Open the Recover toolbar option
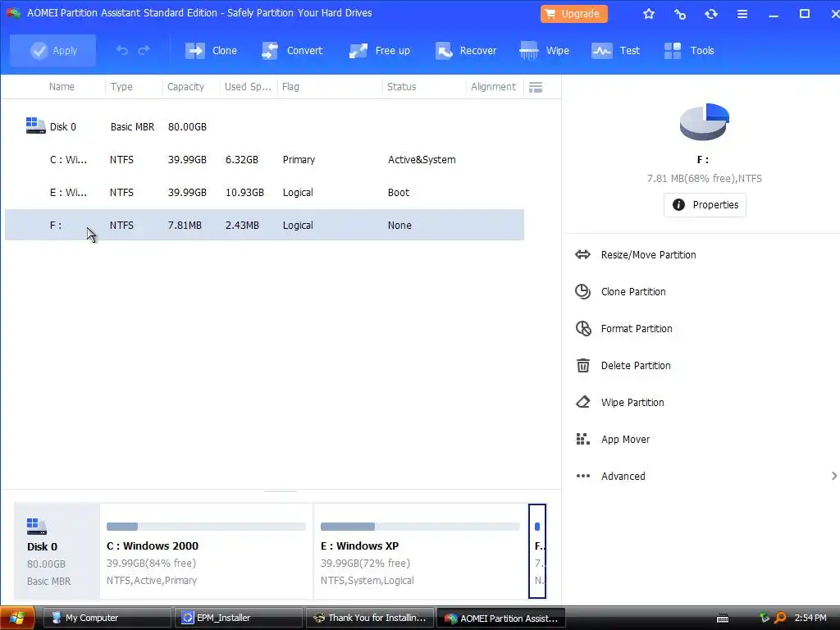This screenshot has width=840, height=630. [x=466, y=50]
